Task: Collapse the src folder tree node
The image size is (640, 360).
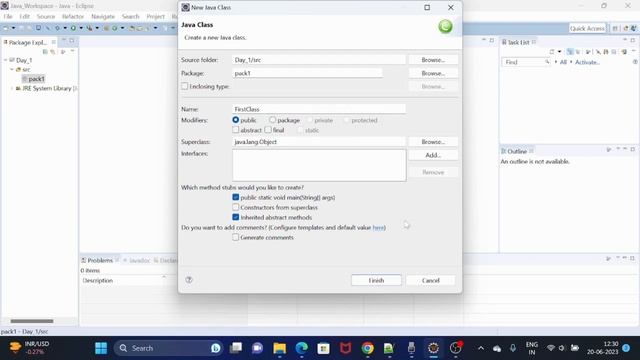Action: point(12,69)
